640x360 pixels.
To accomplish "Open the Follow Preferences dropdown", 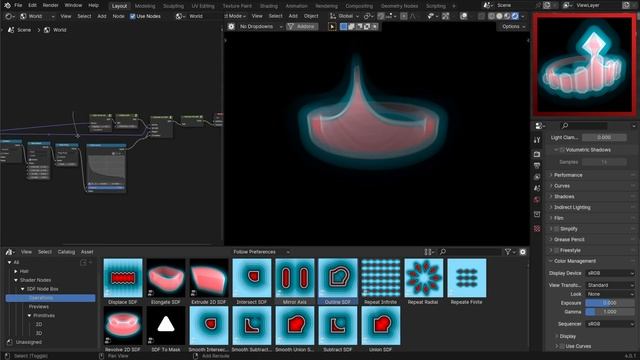I will point(261,252).
